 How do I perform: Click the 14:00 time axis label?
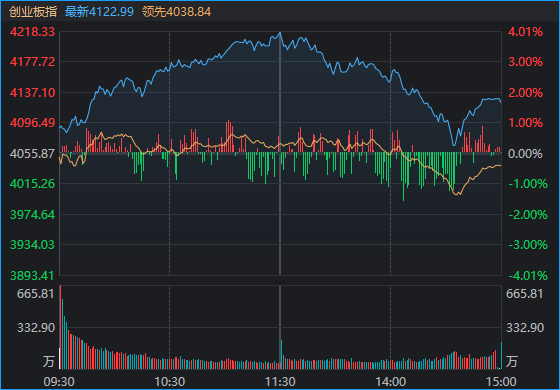[x=391, y=382]
